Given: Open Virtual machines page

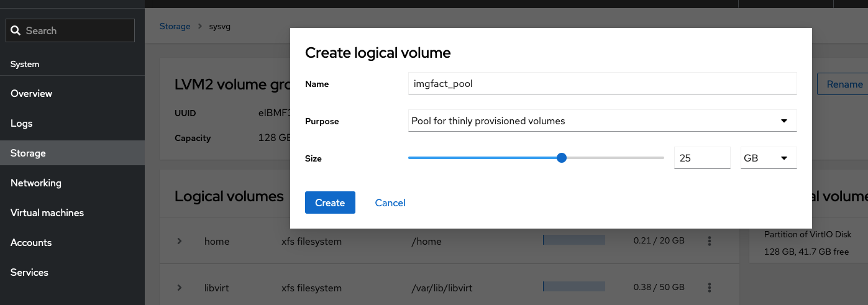Looking at the screenshot, I should point(47,212).
